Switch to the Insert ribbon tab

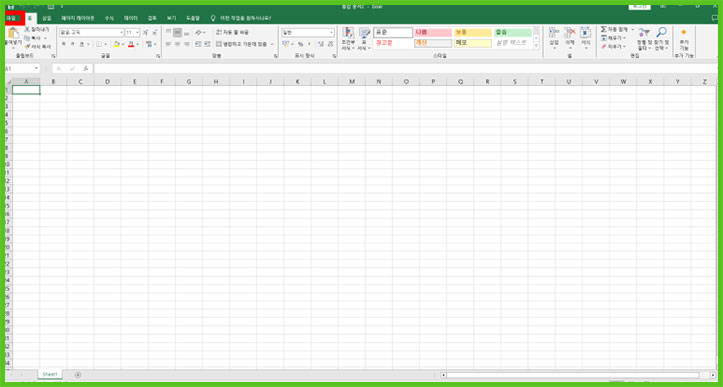(x=47, y=18)
